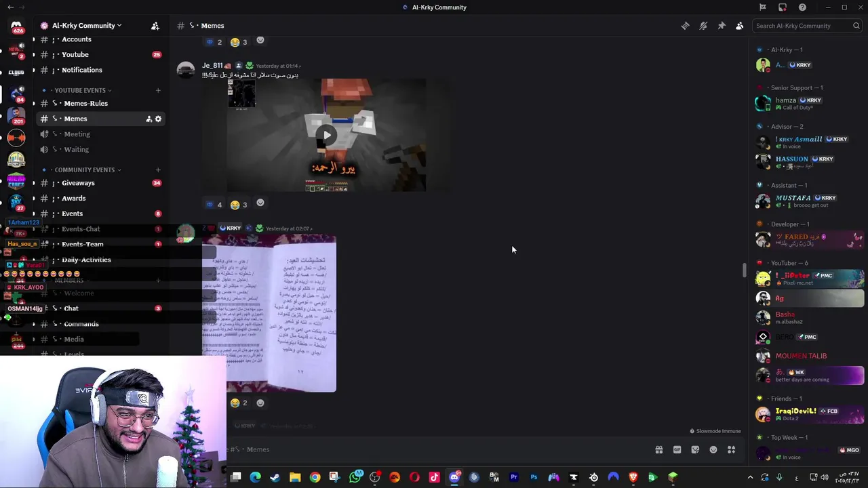Open WhatsApp from the taskbar
Screen dimensions: 868x488
click(x=355, y=477)
